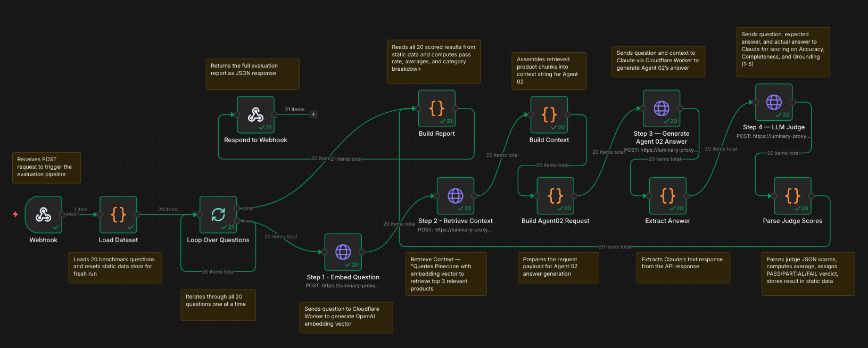Click the Loop Over Questions done output connector
This screenshot has width=868, height=348.
[x=237, y=208]
